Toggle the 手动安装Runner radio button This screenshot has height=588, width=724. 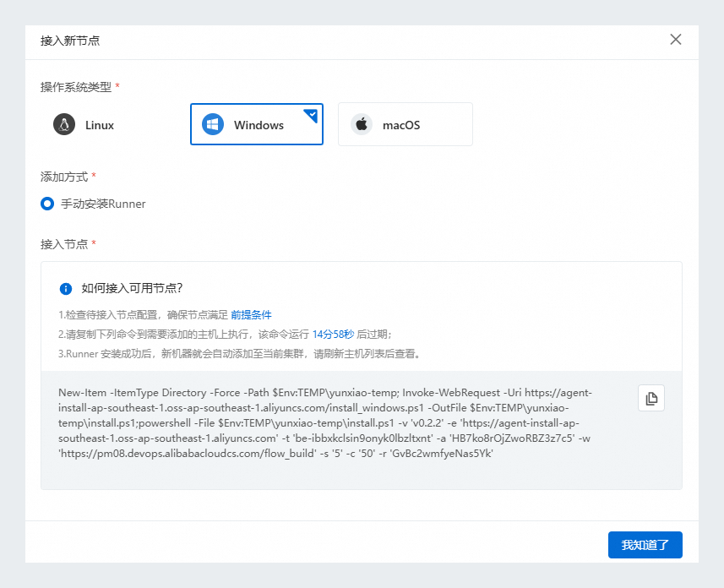pyautogui.click(x=47, y=204)
